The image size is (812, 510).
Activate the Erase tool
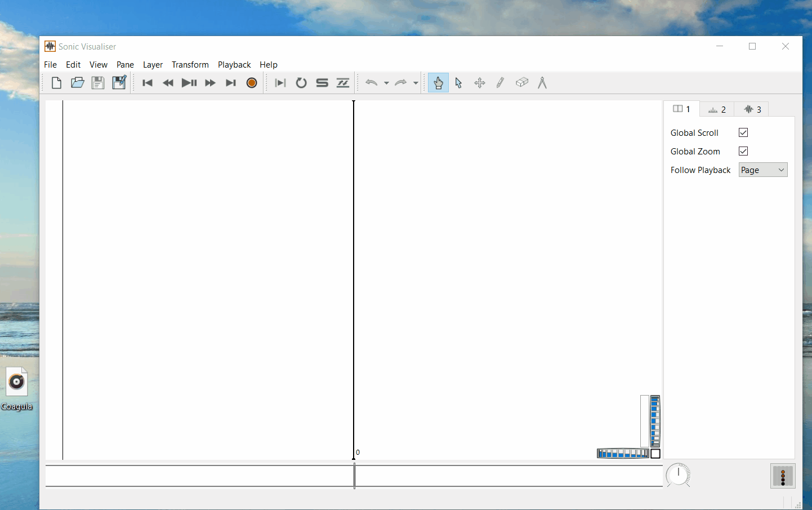pyautogui.click(x=522, y=83)
